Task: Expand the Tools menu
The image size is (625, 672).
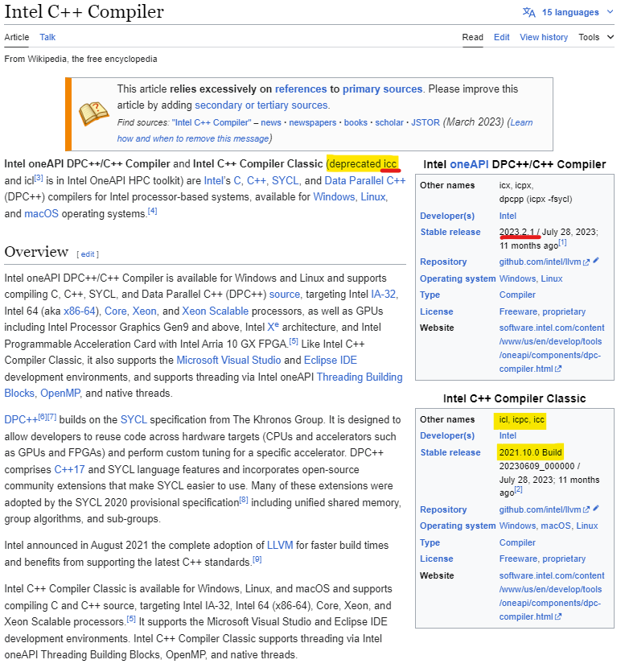Action: (x=596, y=37)
